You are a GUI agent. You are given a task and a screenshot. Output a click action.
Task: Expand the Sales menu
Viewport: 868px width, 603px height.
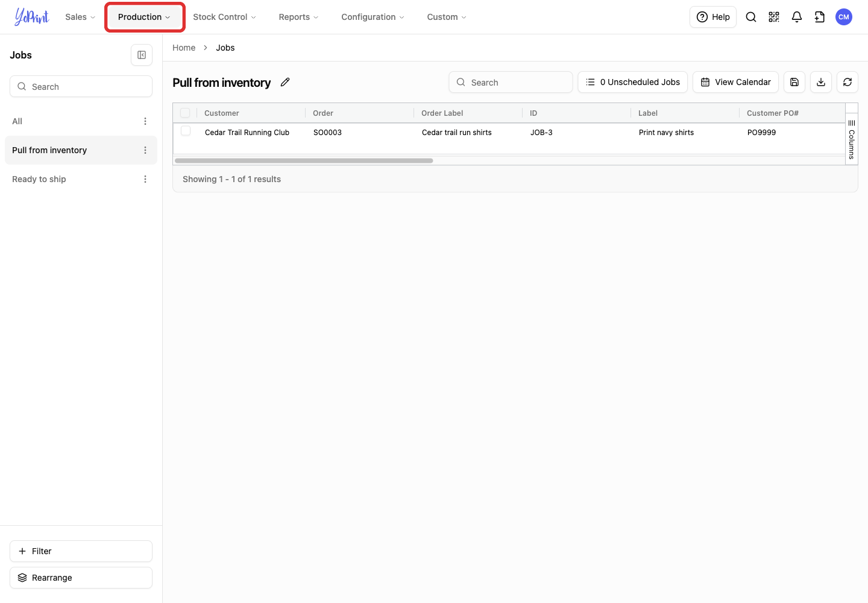tap(80, 17)
